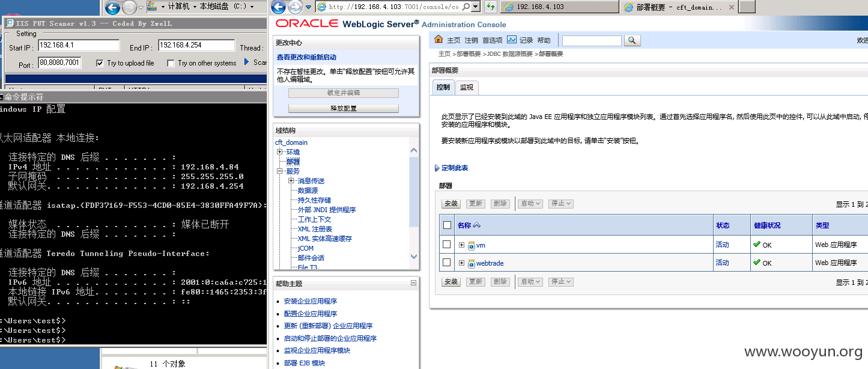This screenshot has height=369, width=868.
Task: Go back in the WebLogic browser window
Action: (279, 7)
